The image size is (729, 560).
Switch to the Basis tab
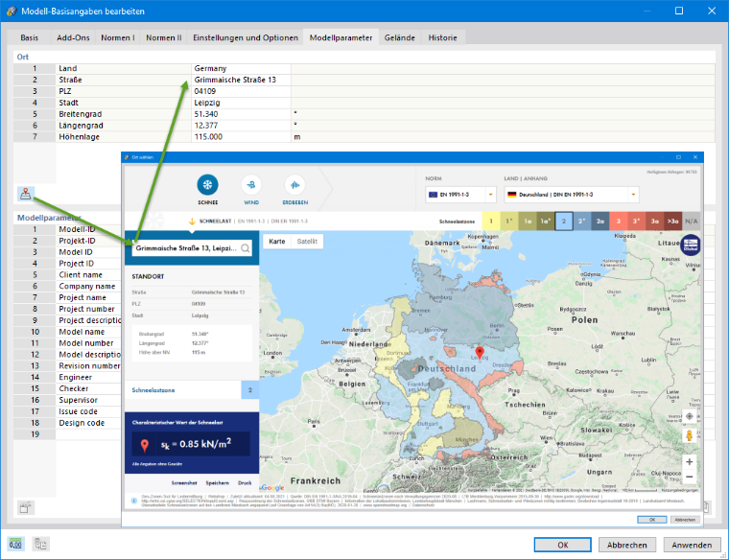tap(30, 37)
